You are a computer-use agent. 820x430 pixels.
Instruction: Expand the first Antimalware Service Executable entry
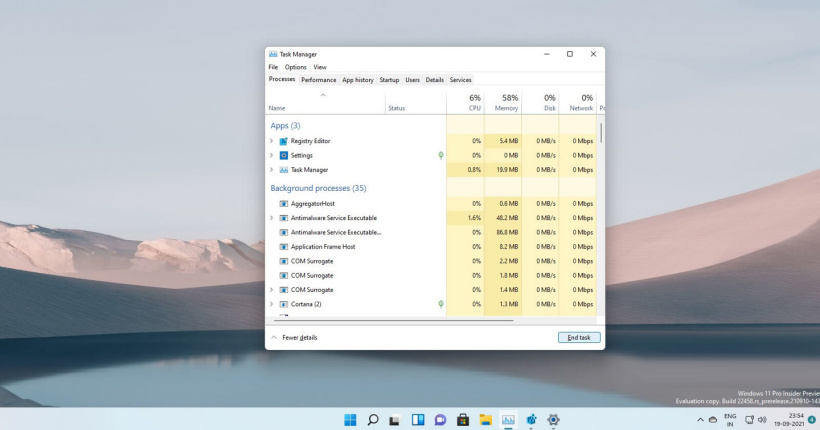coord(271,218)
